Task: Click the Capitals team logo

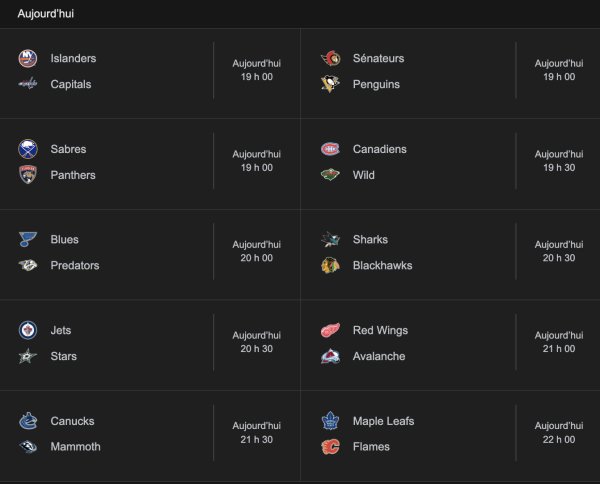Action: [28, 85]
